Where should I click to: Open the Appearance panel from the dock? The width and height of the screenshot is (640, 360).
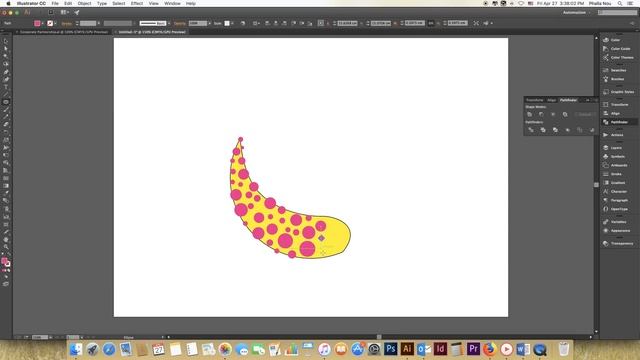point(619,231)
